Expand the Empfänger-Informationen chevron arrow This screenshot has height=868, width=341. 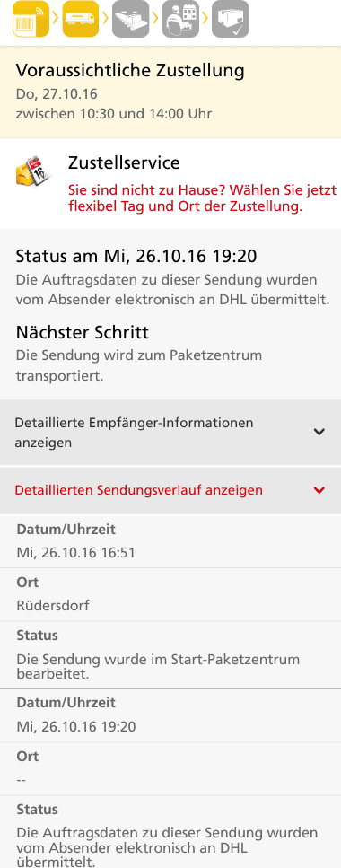tap(319, 432)
